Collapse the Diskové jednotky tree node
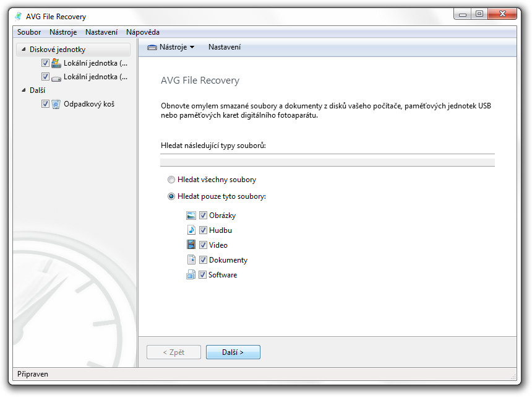 click(x=24, y=50)
